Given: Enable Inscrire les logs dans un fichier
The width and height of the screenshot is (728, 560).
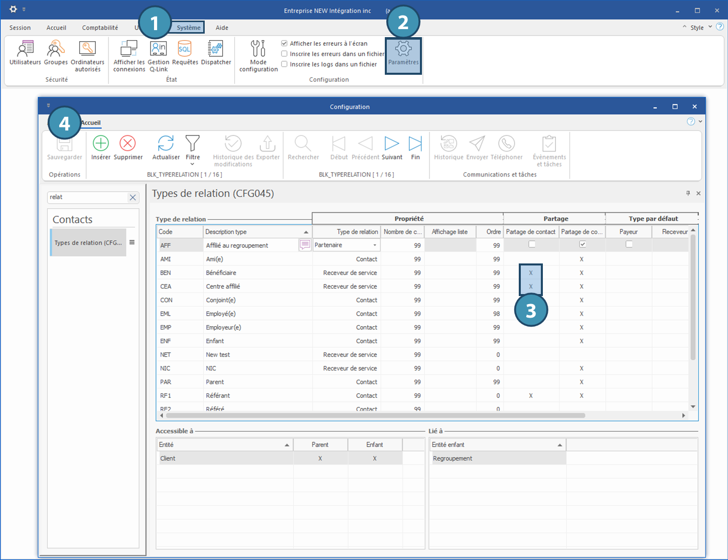Looking at the screenshot, I should [x=284, y=64].
